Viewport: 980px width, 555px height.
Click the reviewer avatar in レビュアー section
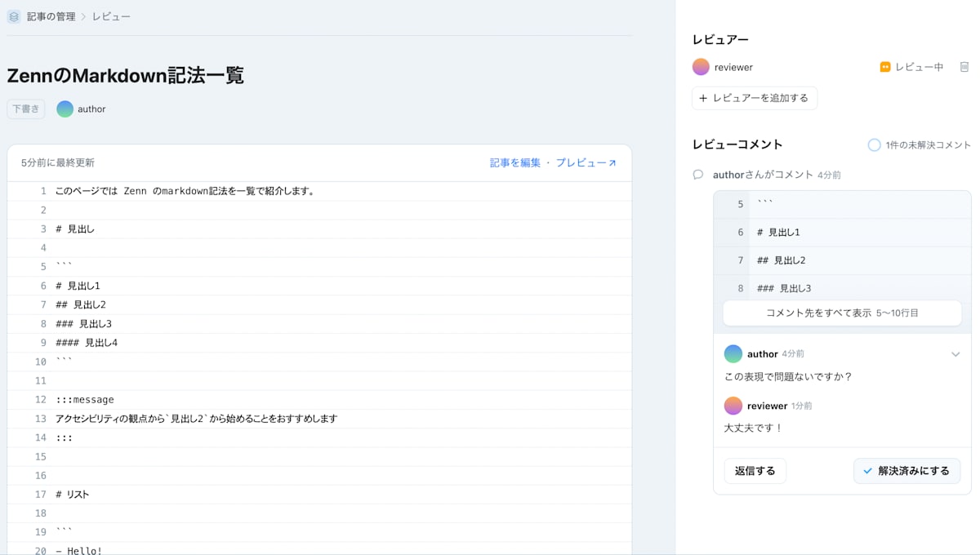701,67
